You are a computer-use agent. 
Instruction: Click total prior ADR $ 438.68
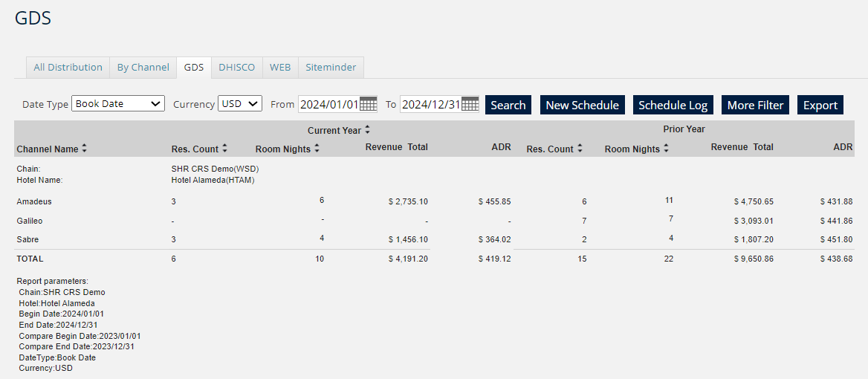837,259
